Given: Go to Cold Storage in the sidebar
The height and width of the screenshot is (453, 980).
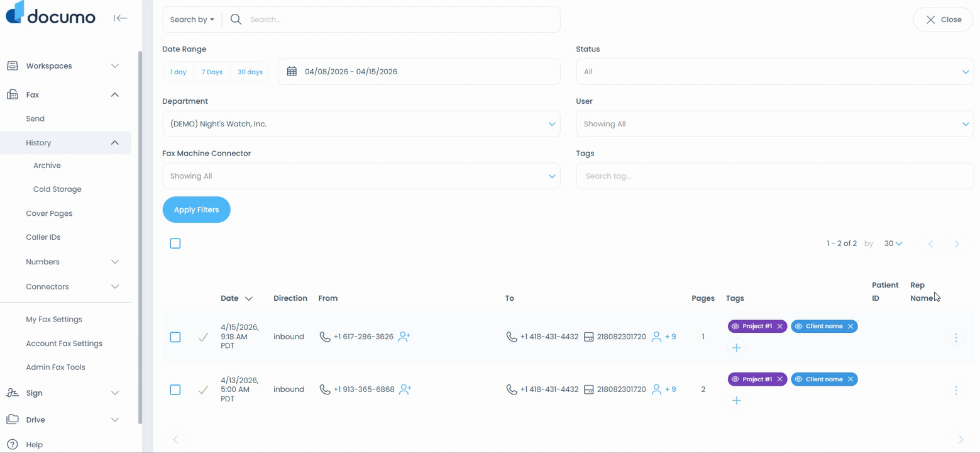Looking at the screenshot, I should pos(57,189).
